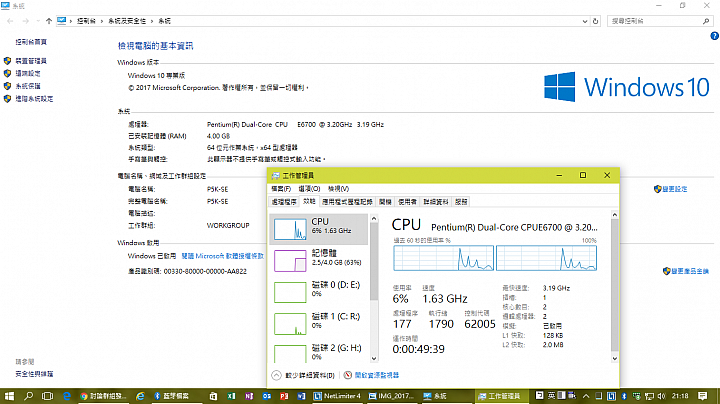Open 裝置管理員 in the left sidebar

(31, 61)
